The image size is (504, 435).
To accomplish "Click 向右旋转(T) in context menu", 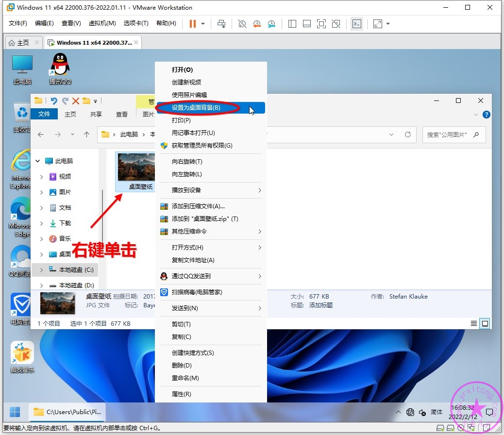I will tap(211, 162).
